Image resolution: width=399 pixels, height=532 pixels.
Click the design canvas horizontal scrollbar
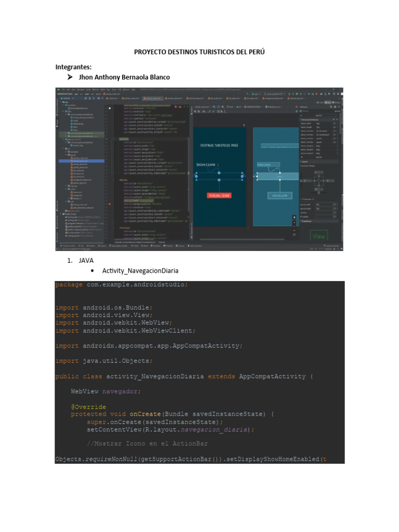tap(242, 240)
